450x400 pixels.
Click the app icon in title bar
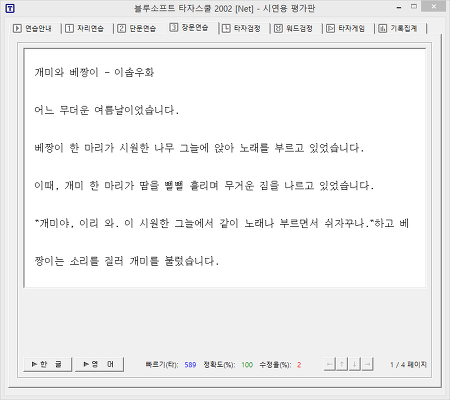(x=10, y=8)
